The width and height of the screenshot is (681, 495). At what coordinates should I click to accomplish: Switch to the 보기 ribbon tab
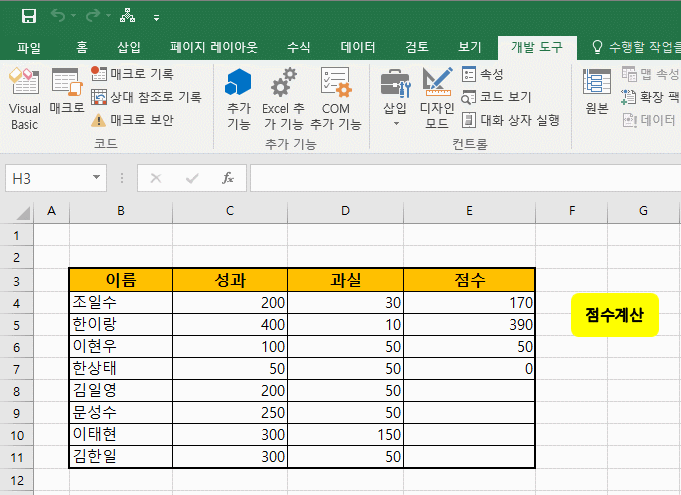tap(469, 47)
